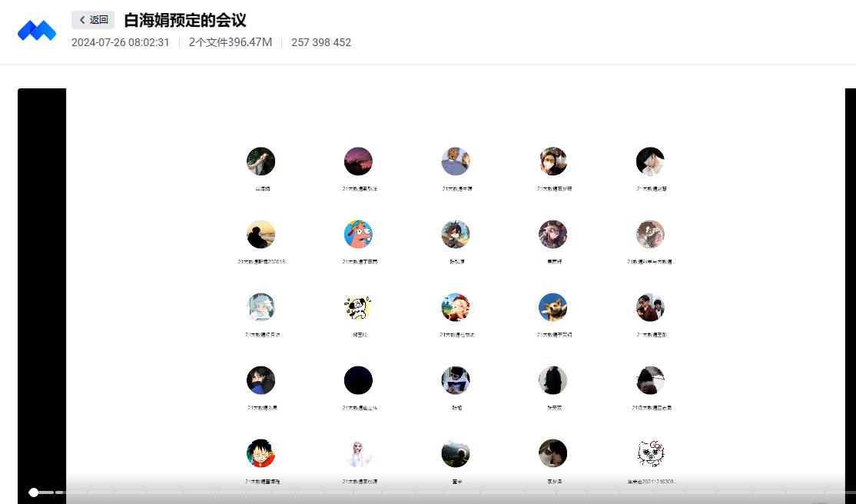This screenshot has width=856, height=504.
Task: Click host 白海娟's avatar in top-left of grid
Action: [x=261, y=161]
